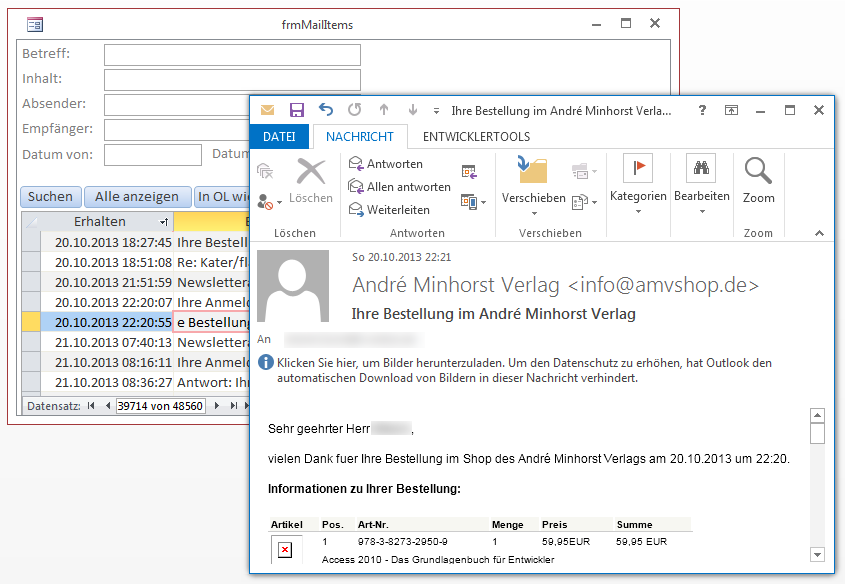
Task: Click the Verschieben folder icon
Action: 532,170
